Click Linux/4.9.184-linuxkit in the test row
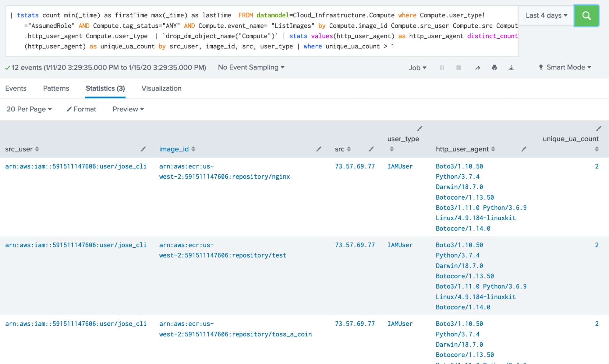Image resolution: width=609 pixels, height=364 pixels. pyautogui.click(x=476, y=297)
